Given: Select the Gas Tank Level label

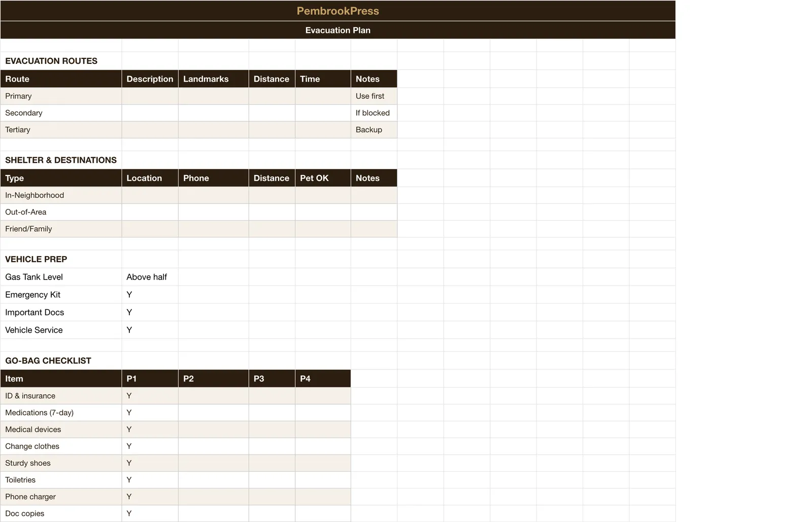Looking at the screenshot, I should (61, 277).
